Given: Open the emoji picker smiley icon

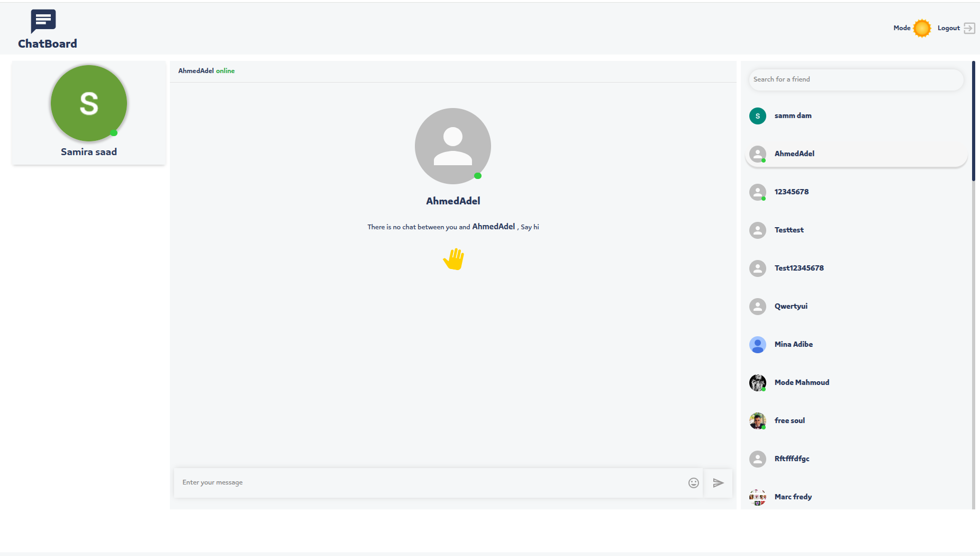Looking at the screenshot, I should 693,483.
